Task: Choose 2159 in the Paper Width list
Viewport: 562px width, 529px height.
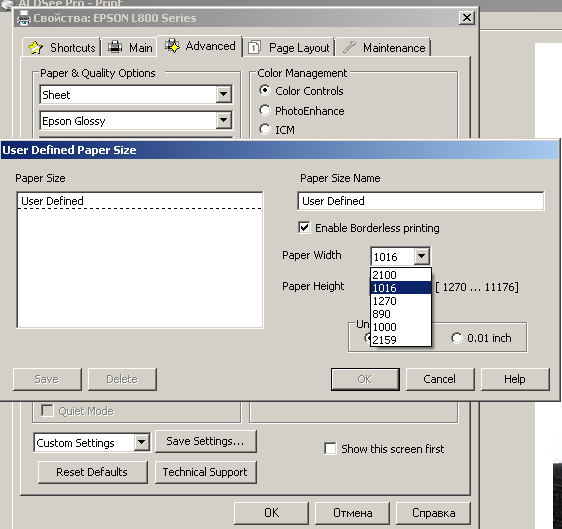Action: 401,340
